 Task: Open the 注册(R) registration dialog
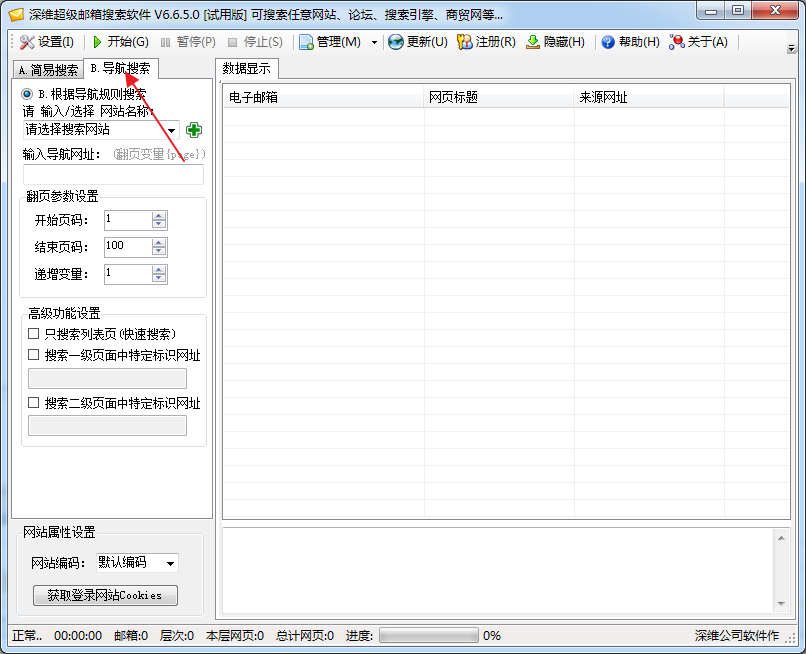tap(486, 42)
